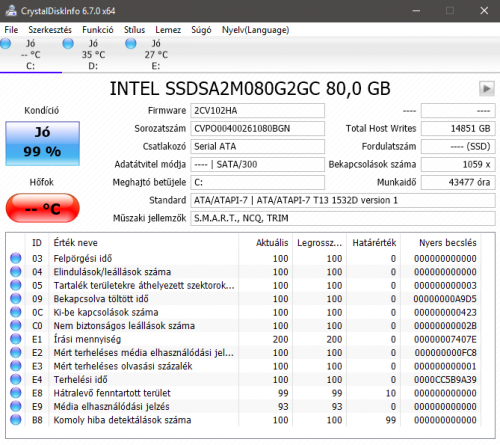Image resolution: width=500 pixels, height=445 pixels.
Task: Click the status orb for attribute 0C
Action: pyautogui.click(x=16, y=312)
